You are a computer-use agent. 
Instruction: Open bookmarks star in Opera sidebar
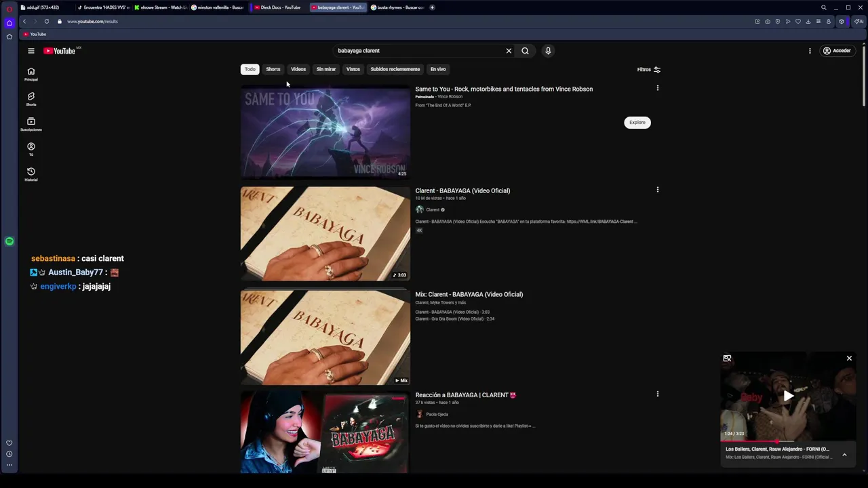9,37
